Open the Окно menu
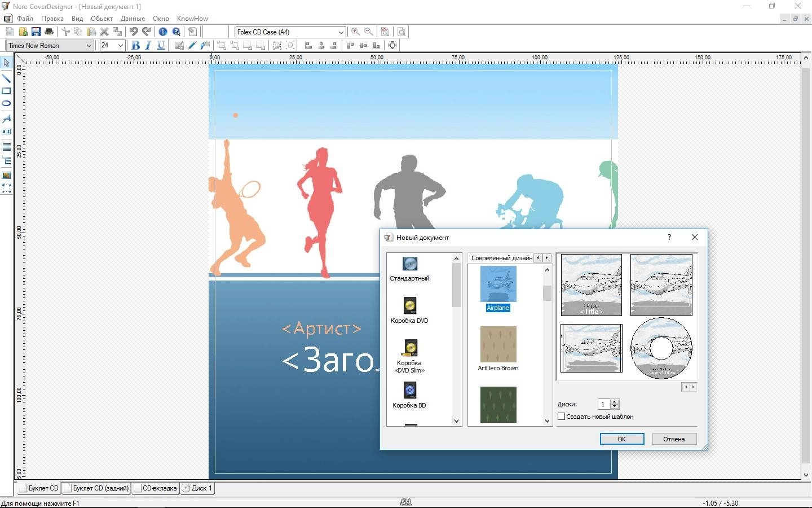This screenshot has height=508, width=812. (x=161, y=19)
